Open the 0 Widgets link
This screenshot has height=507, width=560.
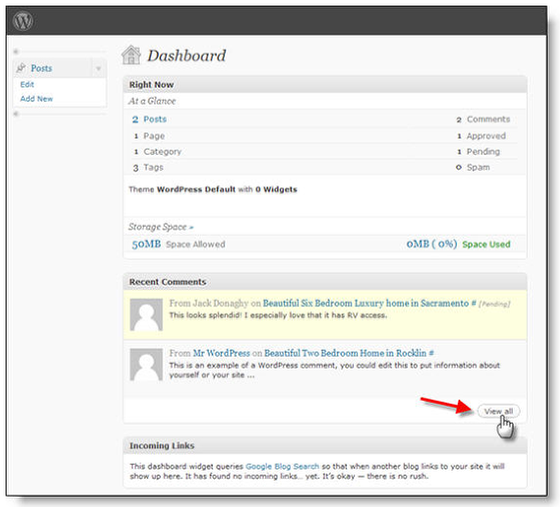tap(276, 189)
